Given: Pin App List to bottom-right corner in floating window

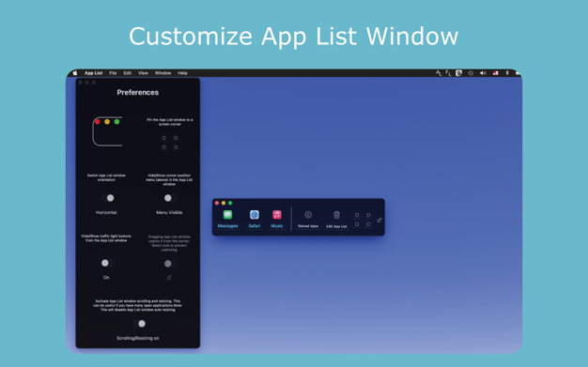Looking at the screenshot, I should pyautogui.click(x=368, y=224).
